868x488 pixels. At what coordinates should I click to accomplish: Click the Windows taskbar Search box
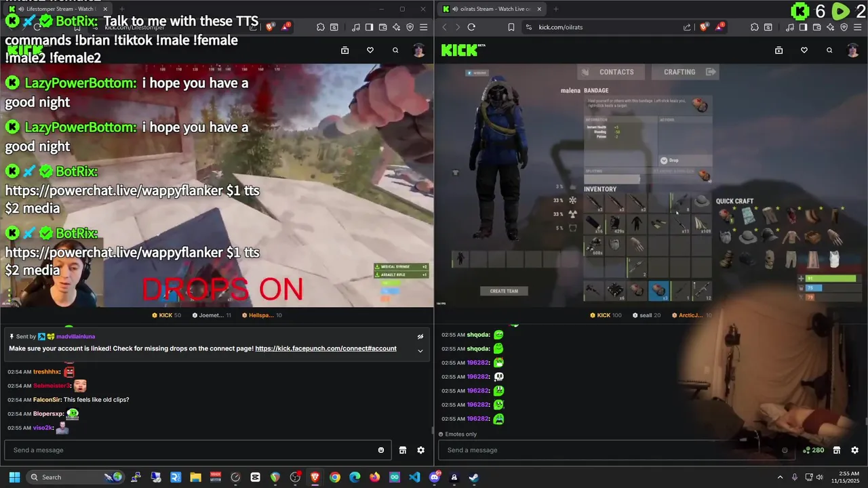tap(75, 477)
